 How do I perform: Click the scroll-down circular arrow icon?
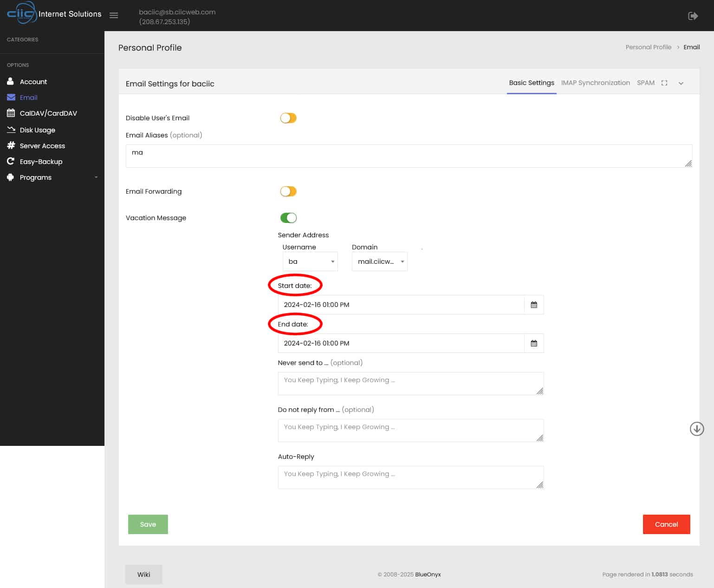tap(697, 429)
